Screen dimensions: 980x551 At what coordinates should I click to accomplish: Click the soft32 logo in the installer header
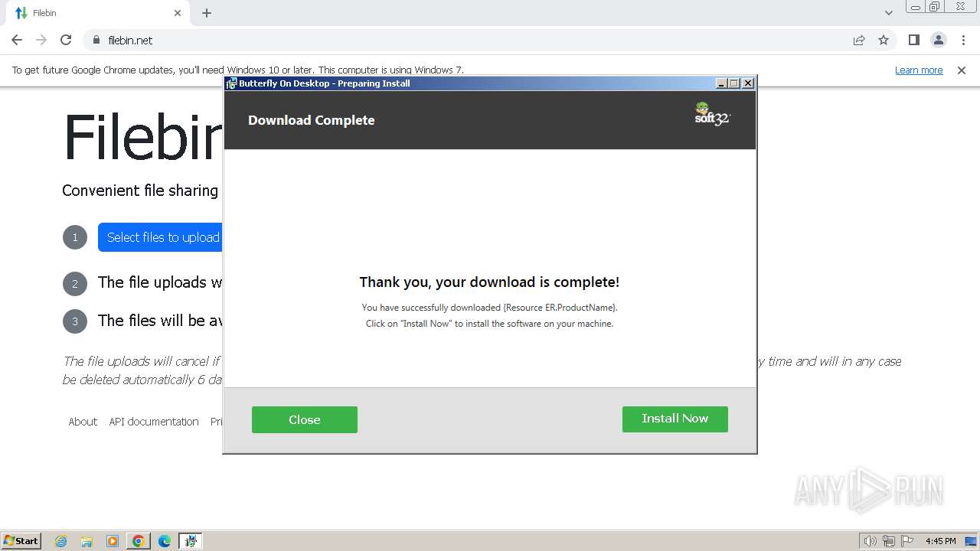[x=713, y=114]
